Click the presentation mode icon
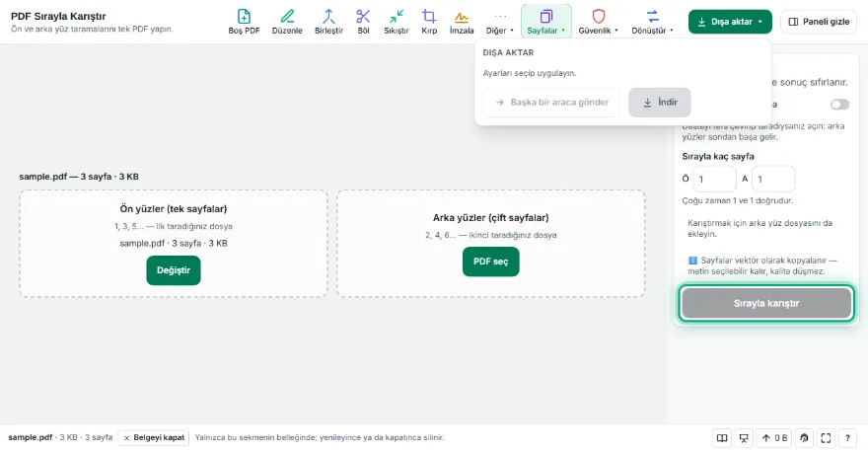 coord(744,438)
